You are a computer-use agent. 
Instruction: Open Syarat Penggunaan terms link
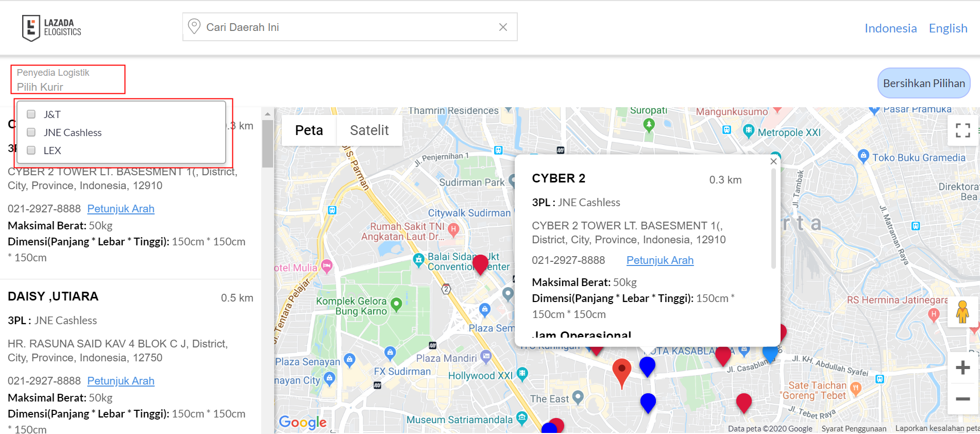(x=854, y=428)
